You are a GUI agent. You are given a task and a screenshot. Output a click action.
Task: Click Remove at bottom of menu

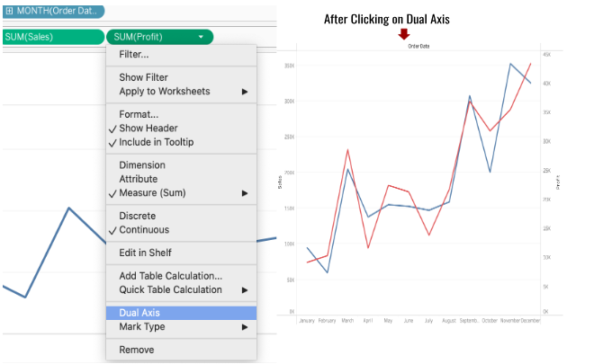coord(136,350)
